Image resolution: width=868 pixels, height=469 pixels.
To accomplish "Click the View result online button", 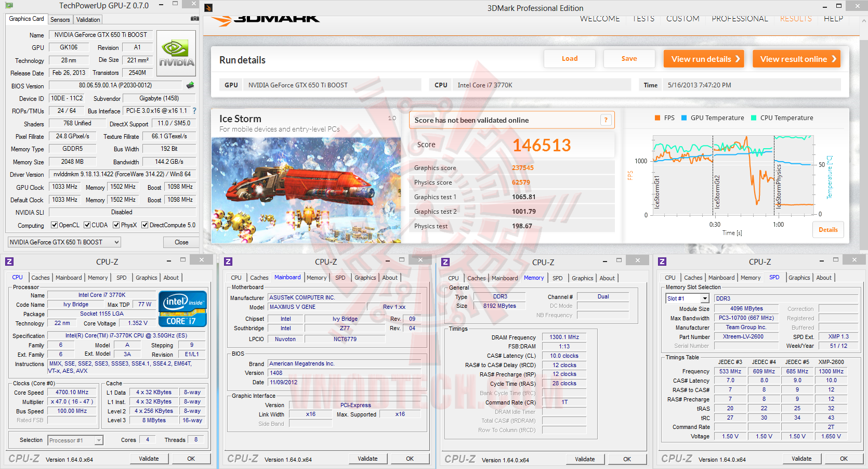I will [x=796, y=59].
